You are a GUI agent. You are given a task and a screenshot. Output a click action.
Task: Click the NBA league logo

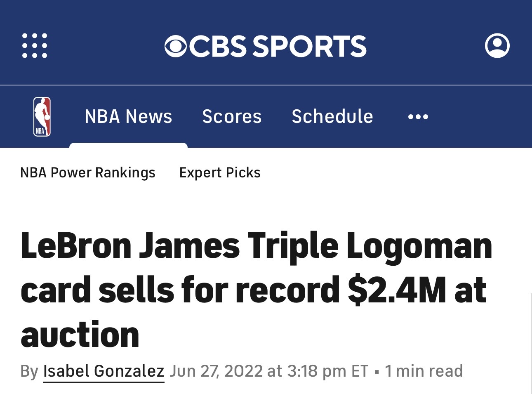click(x=42, y=116)
